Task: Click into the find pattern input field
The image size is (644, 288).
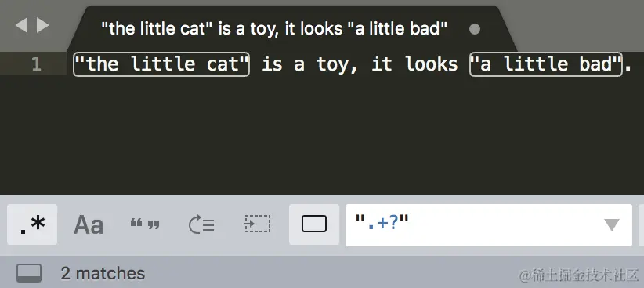Action: 489,225
